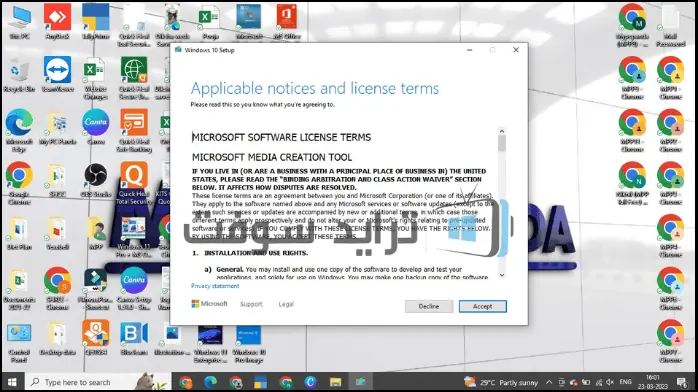Select the Quick Heal Safe Banking icon
Screen dimensions: 698x392
(x=134, y=131)
